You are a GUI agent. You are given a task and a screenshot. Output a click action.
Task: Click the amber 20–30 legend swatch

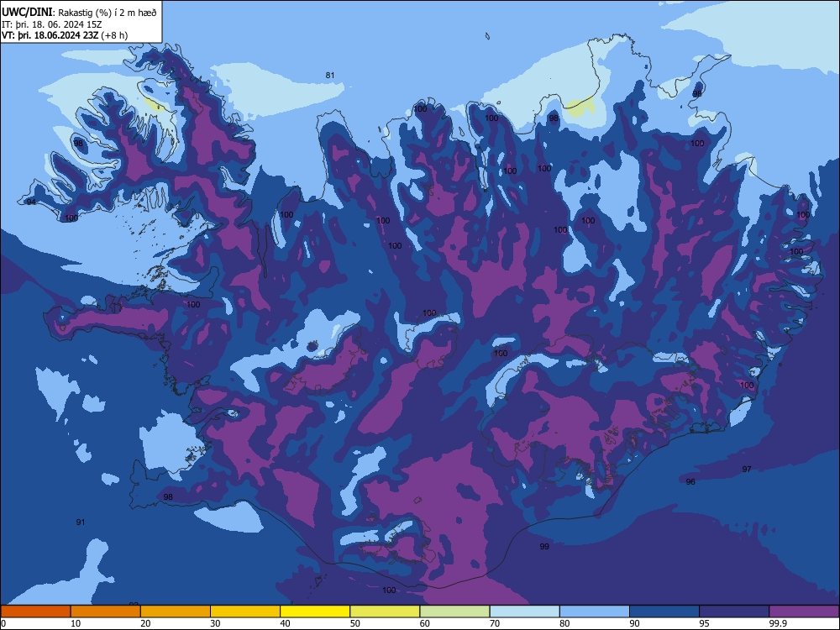(176, 612)
